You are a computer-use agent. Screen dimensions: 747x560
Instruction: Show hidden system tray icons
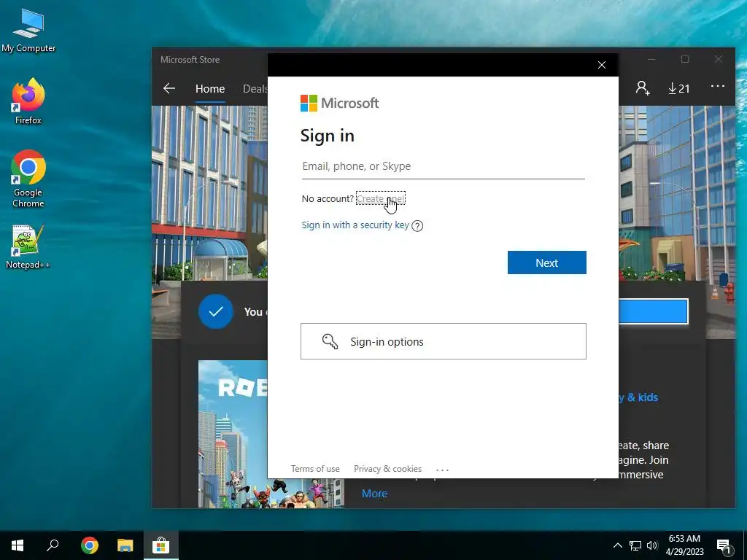[x=617, y=545]
